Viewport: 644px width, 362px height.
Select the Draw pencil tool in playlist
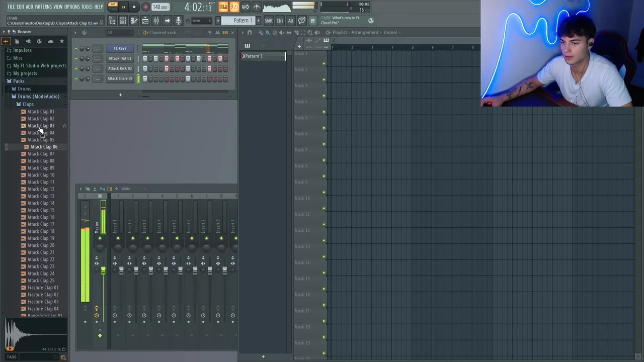(x=261, y=32)
